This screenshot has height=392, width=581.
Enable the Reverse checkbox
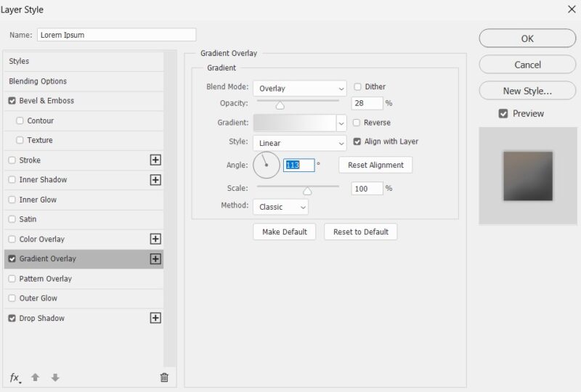point(357,123)
